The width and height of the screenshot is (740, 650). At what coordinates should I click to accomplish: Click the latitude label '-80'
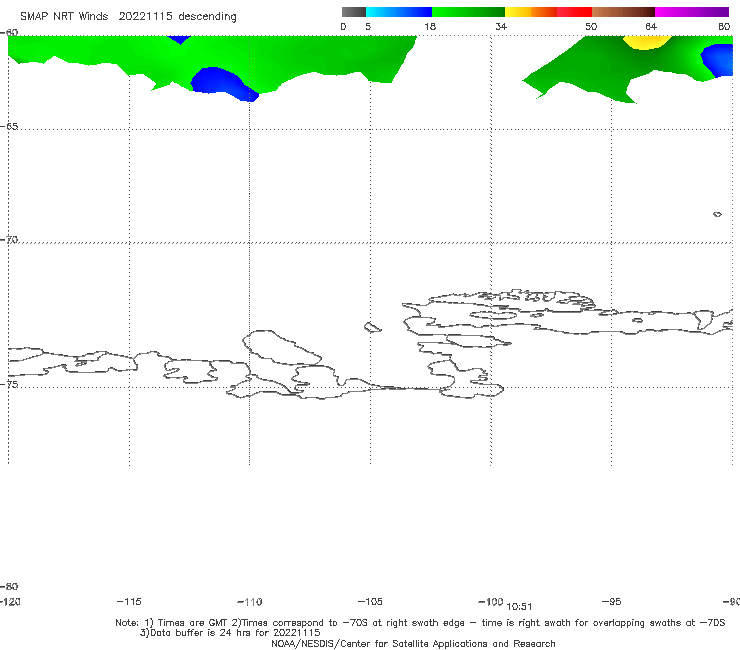[9, 586]
